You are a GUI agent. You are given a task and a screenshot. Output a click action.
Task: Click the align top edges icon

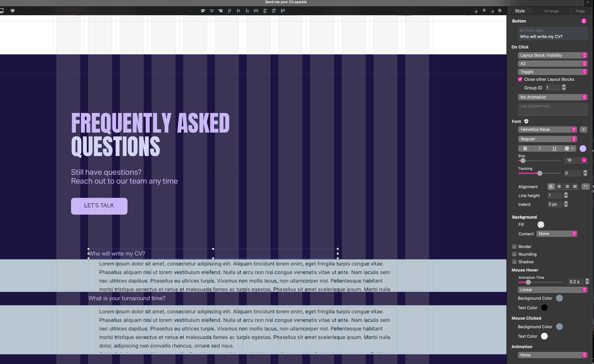coord(230,11)
